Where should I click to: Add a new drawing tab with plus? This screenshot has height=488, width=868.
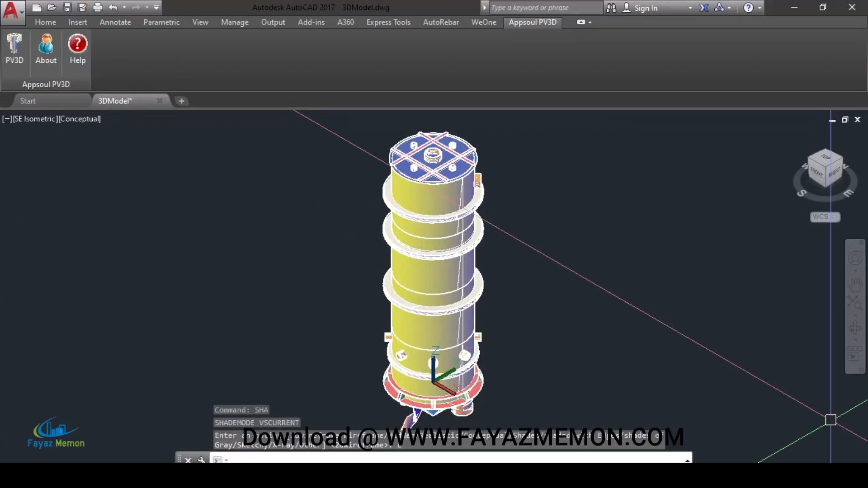[181, 101]
